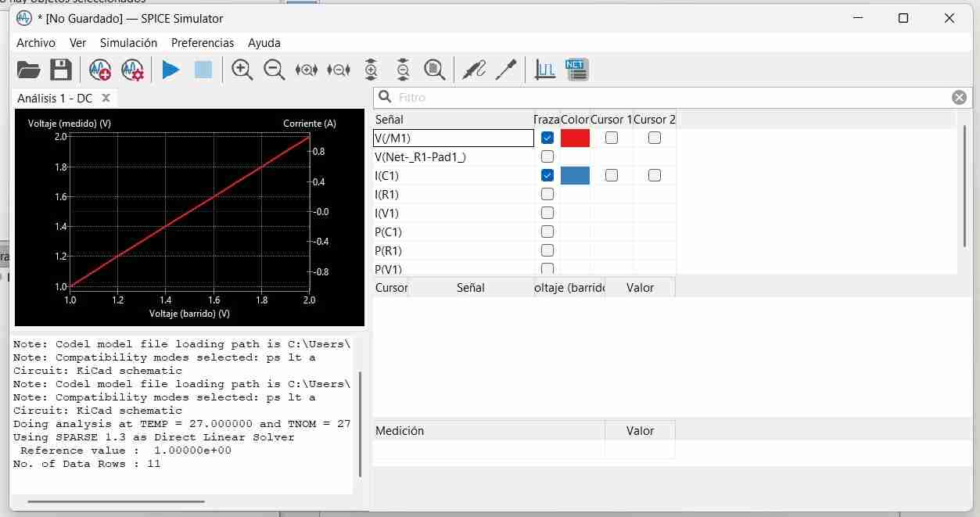The width and height of the screenshot is (980, 517).
Task: Enable Cursor 1 for I(C1)
Action: click(611, 175)
